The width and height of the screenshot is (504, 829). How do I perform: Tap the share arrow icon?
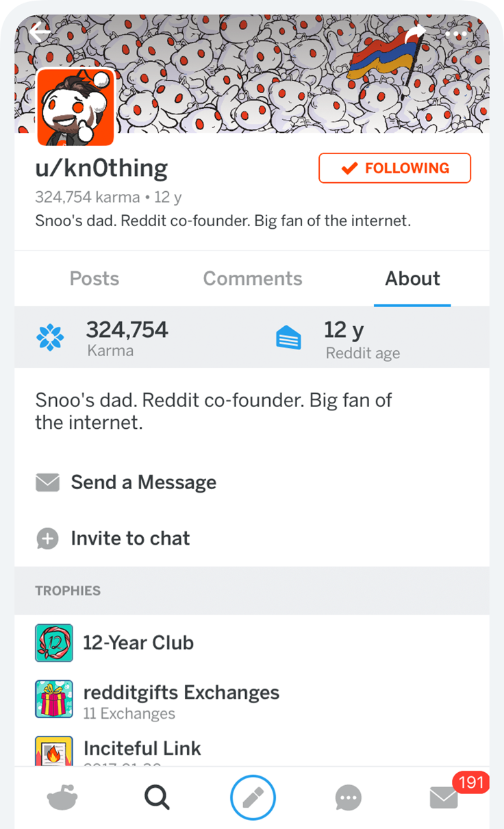coord(415,33)
